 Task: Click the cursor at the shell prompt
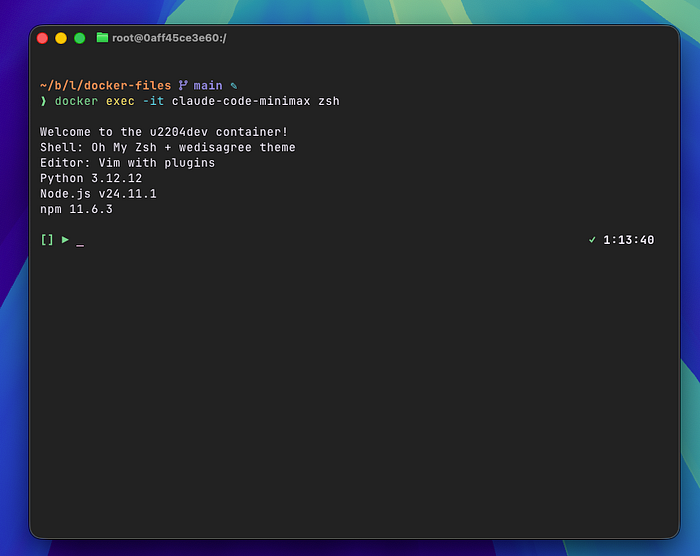tap(80, 245)
